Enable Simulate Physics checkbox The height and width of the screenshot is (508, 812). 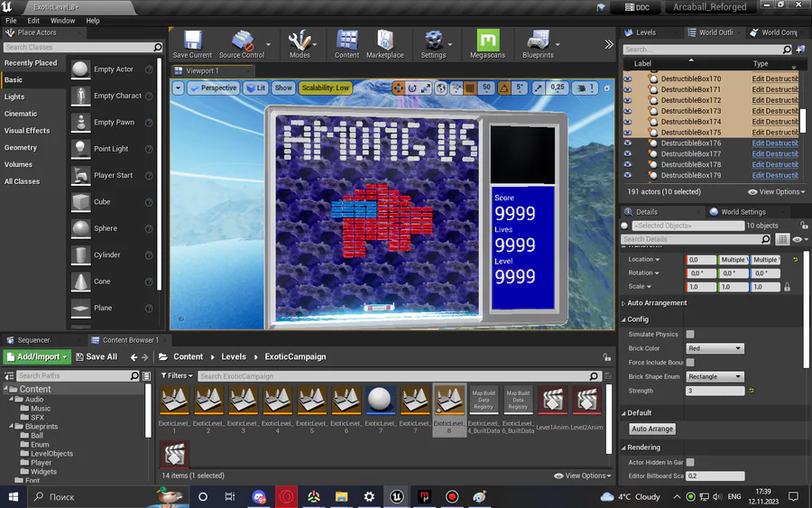(x=690, y=334)
